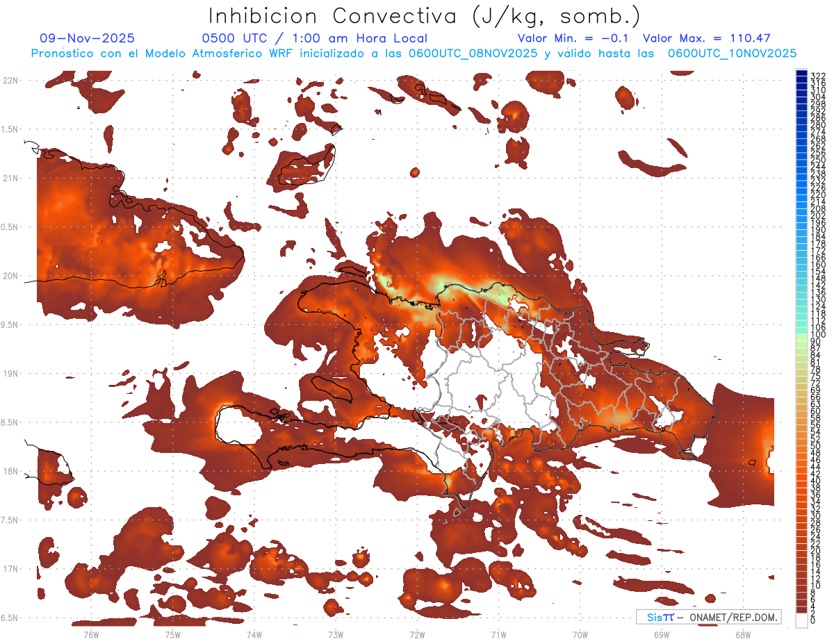
Task: Click the "70W" longitude label
Action: [580, 634]
